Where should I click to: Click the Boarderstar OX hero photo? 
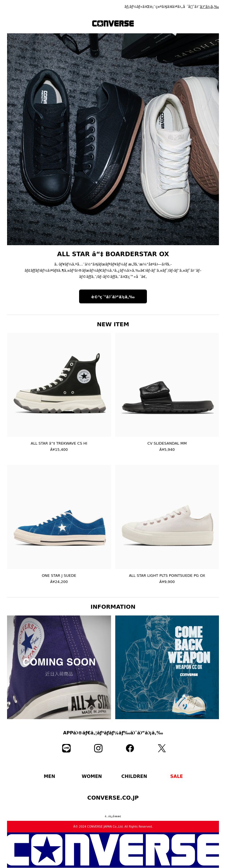tap(113, 139)
